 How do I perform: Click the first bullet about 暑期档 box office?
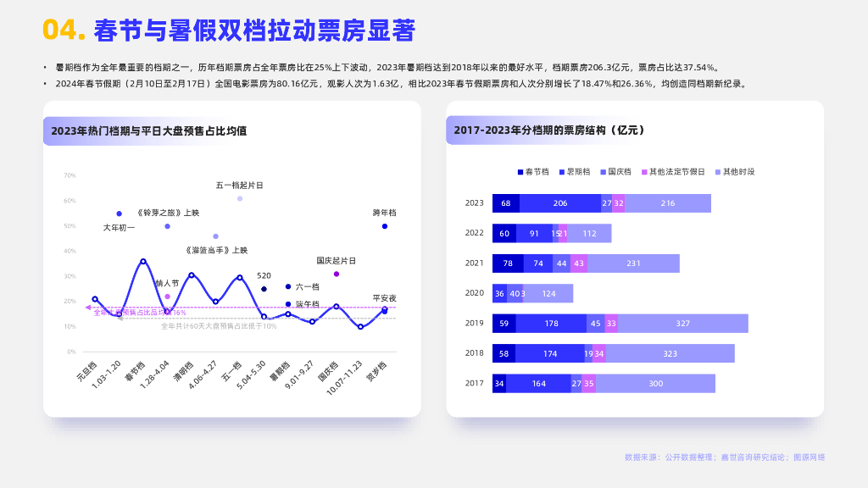(x=387, y=68)
